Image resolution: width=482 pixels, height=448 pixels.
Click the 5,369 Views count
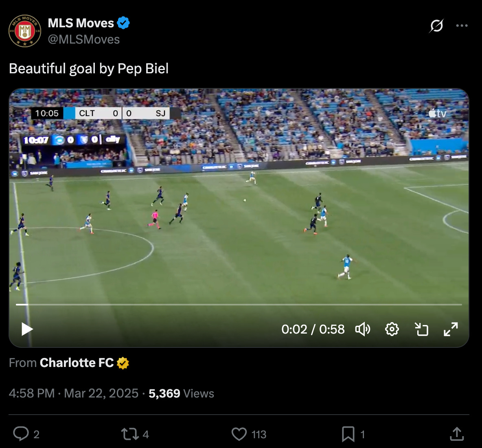[x=182, y=393]
